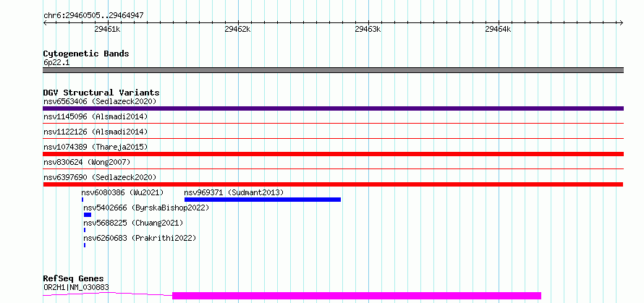Click the nsv1122126 (Alsmadi2014) label
Viewport: 644px width, 303px height.
point(96,132)
